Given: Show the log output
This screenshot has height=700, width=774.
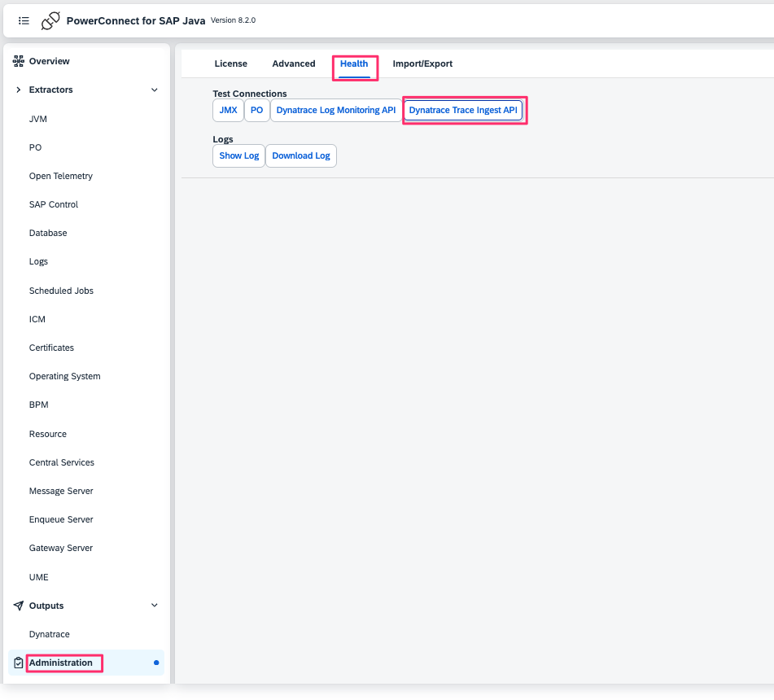Looking at the screenshot, I should click(x=238, y=155).
